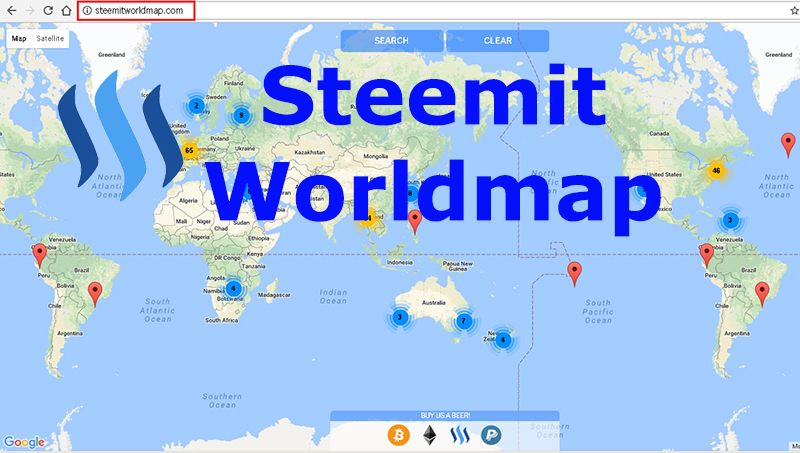Click the steemitworldmap.com address bar

136,10
